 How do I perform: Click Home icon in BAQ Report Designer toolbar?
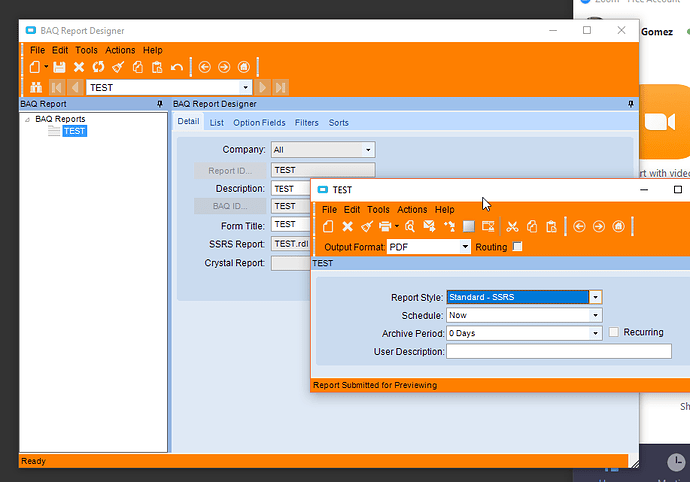[244, 67]
